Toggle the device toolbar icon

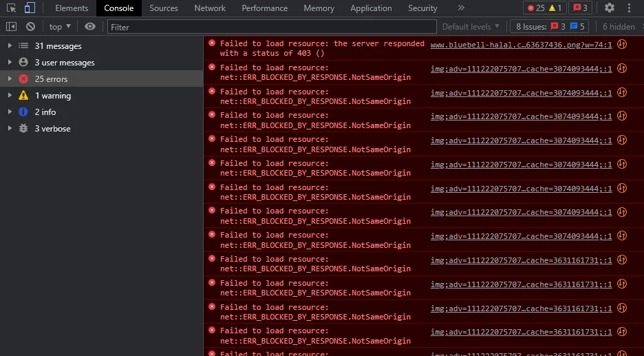point(30,8)
